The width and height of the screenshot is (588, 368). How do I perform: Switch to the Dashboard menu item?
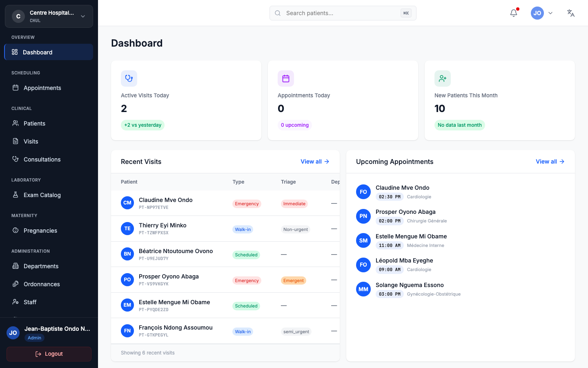(38, 52)
